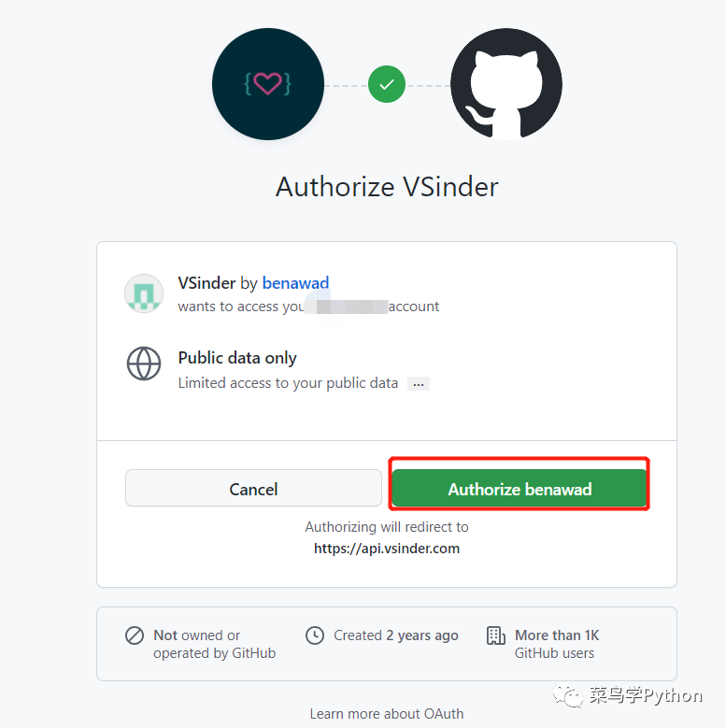Viewport: 726px width, 728px height.
Task: Open Learn more about OAuth link
Action: tap(387, 714)
